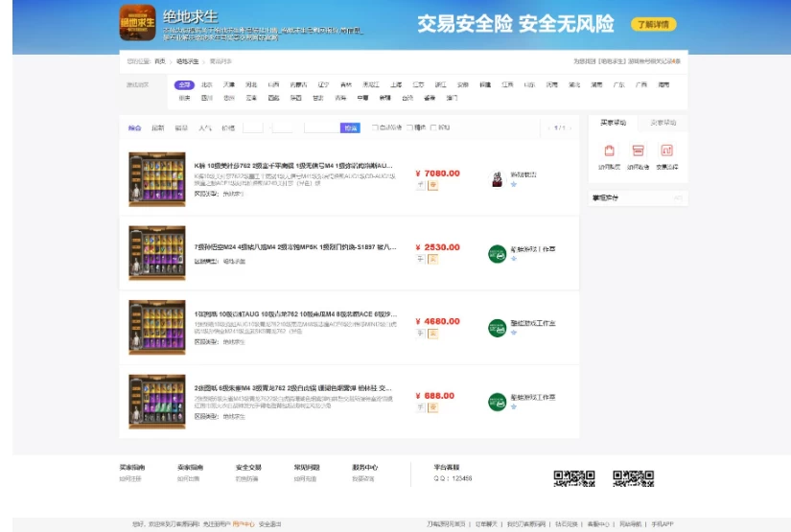Go to next page arrow beside 1/1
This screenshot has width=791, height=532.
click(570, 128)
